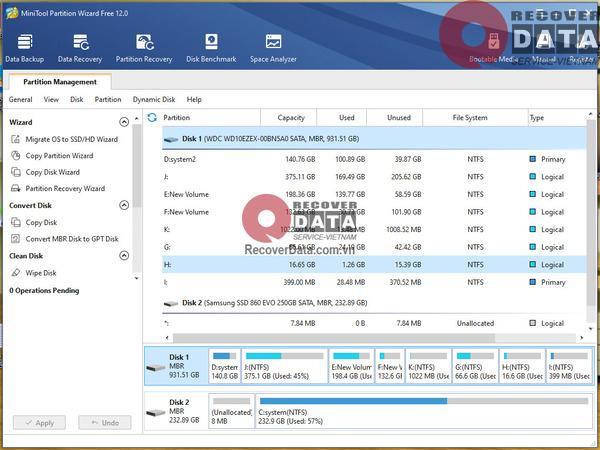Viewport: 600px width, 450px height.
Task: Select the J: partition row
Action: point(374,177)
